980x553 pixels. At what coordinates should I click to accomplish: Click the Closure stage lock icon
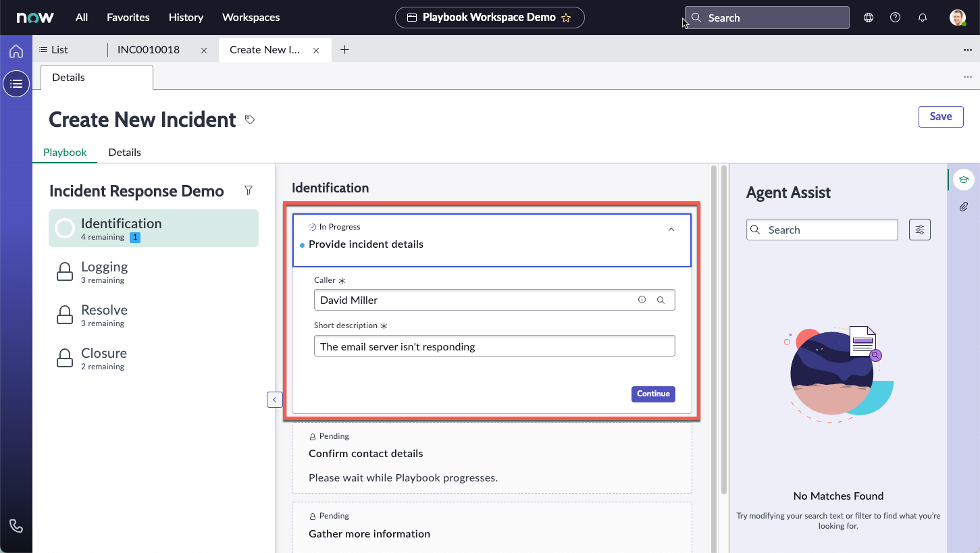pos(65,358)
